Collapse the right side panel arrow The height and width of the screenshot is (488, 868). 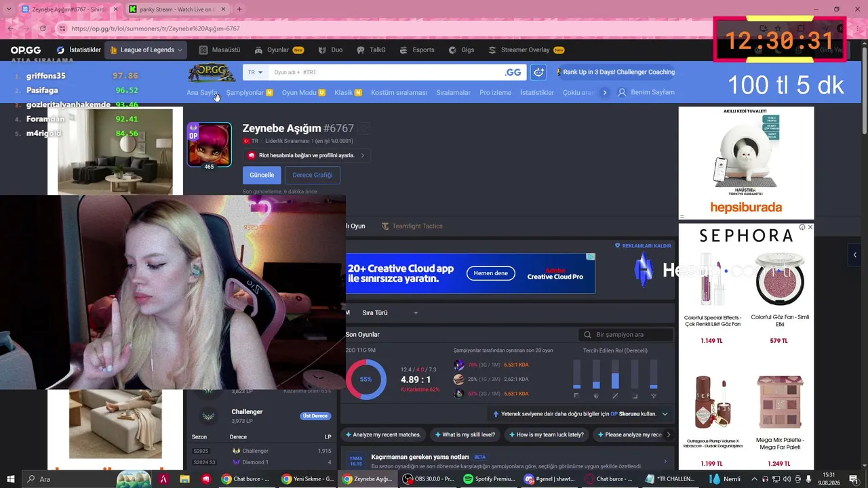855,255
